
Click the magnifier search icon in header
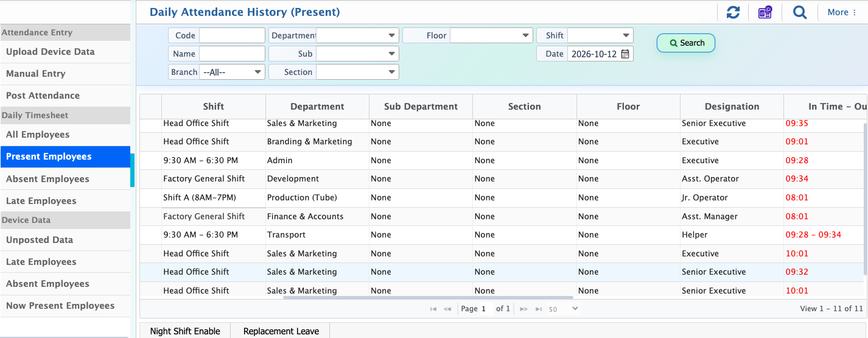[x=800, y=12]
